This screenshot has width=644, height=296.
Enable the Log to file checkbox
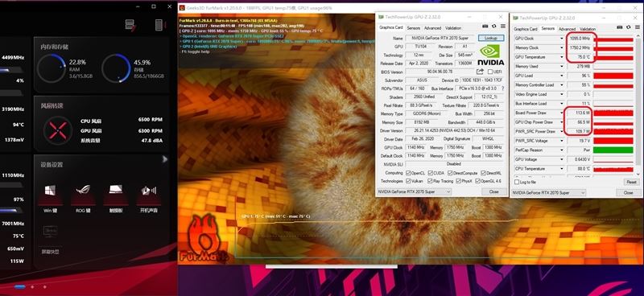coord(517,182)
